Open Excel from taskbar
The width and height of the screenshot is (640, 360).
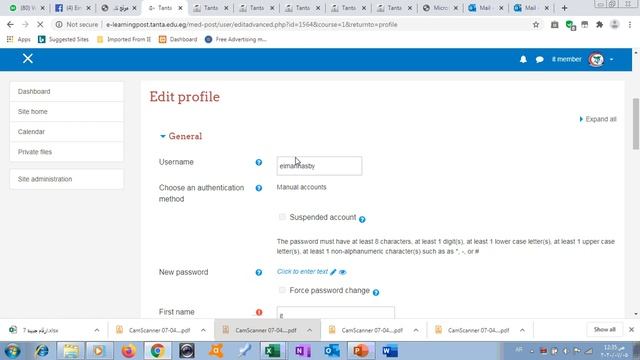pyautogui.click(x=272, y=351)
